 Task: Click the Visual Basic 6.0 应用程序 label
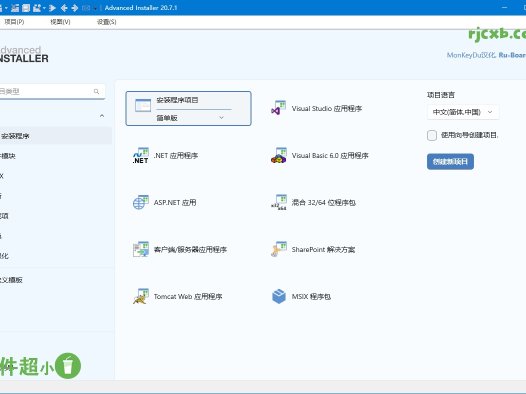(330, 156)
